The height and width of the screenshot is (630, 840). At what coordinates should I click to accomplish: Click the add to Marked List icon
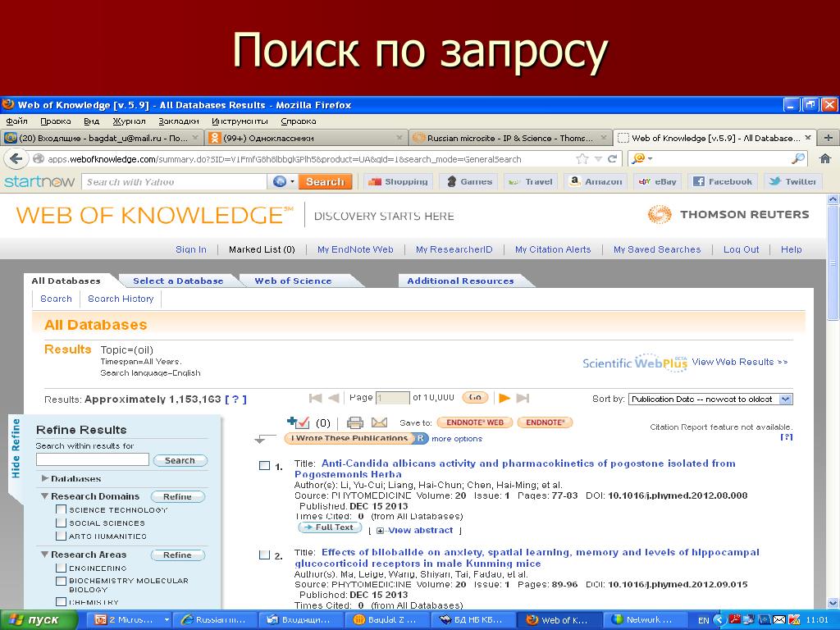pos(299,422)
